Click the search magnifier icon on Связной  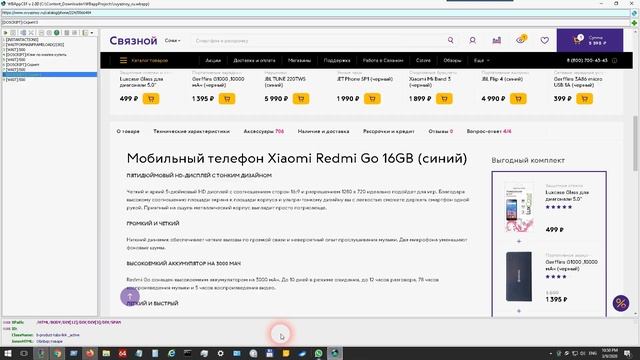[451, 40]
